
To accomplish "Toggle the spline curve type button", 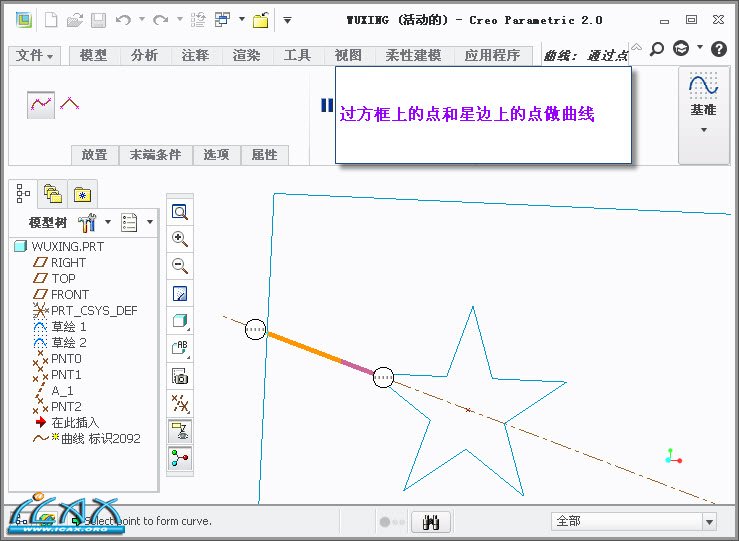I will point(41,105).
